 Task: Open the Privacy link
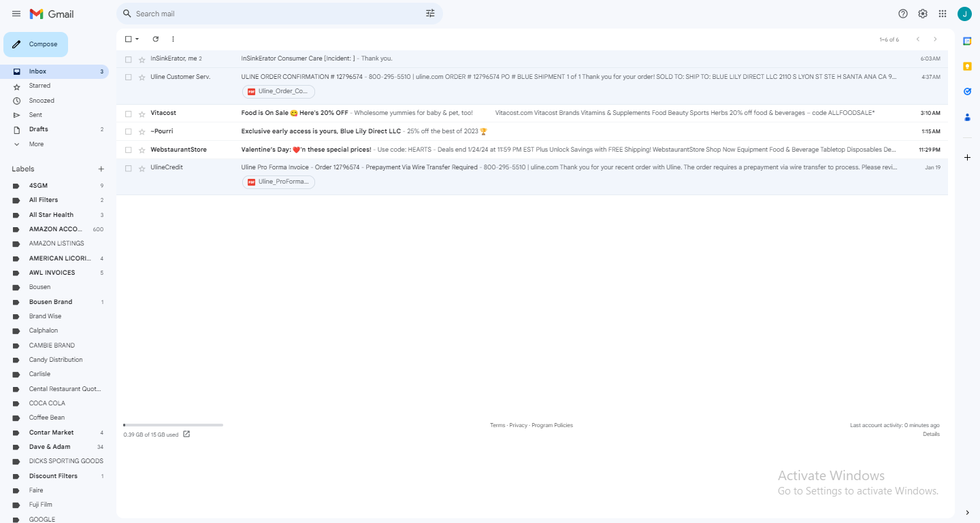click(x=519, y=426)
